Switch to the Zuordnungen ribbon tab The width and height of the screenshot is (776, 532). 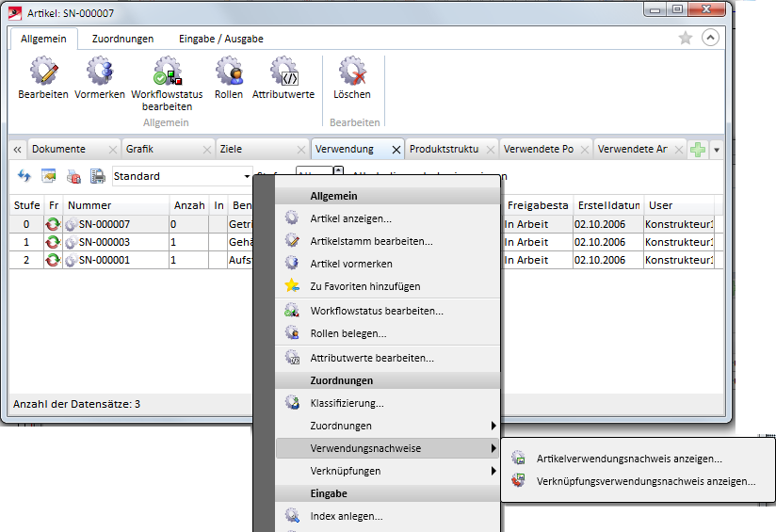tap(122, 39)
